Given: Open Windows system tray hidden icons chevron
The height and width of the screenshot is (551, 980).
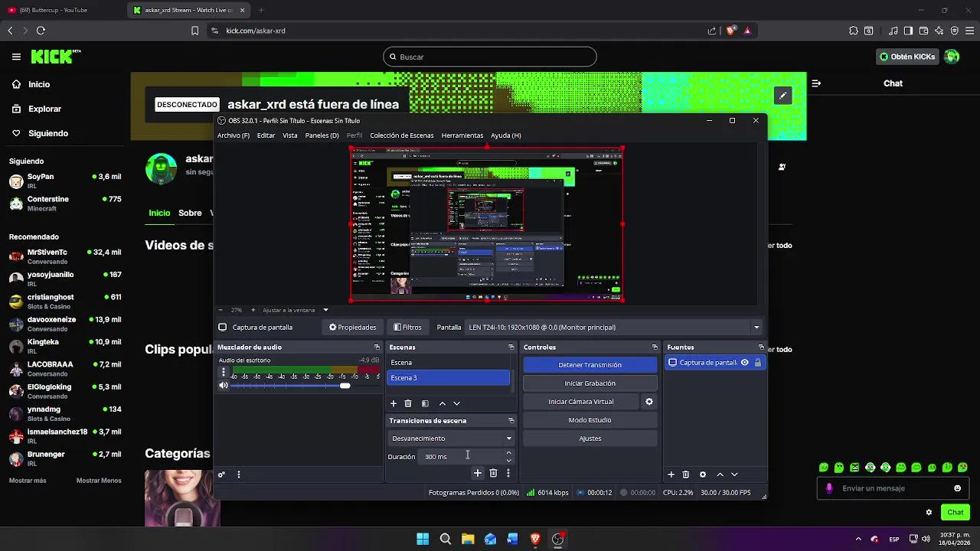Looking at the screenshot, I should (x=858, y=540).
